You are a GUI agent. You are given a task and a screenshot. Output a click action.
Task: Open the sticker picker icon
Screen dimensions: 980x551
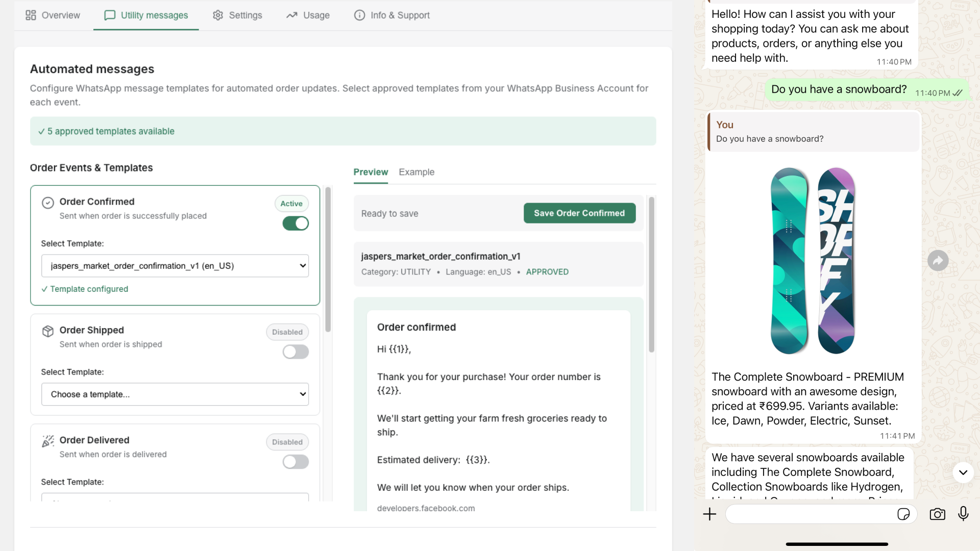pos(904,514)
